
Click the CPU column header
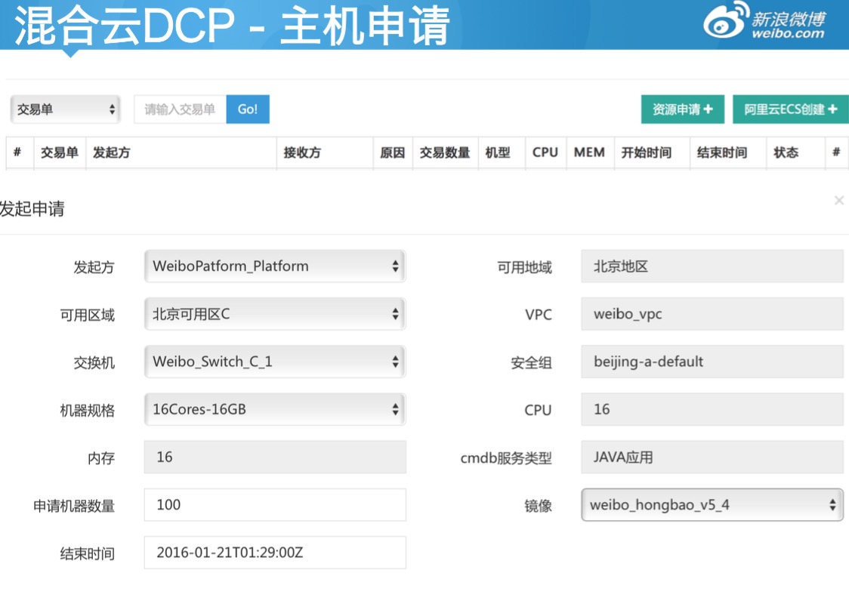[x=545, y=152]
